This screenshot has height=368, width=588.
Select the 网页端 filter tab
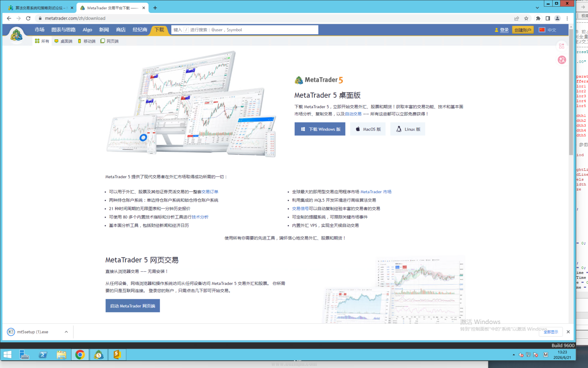tap(110, 41)
